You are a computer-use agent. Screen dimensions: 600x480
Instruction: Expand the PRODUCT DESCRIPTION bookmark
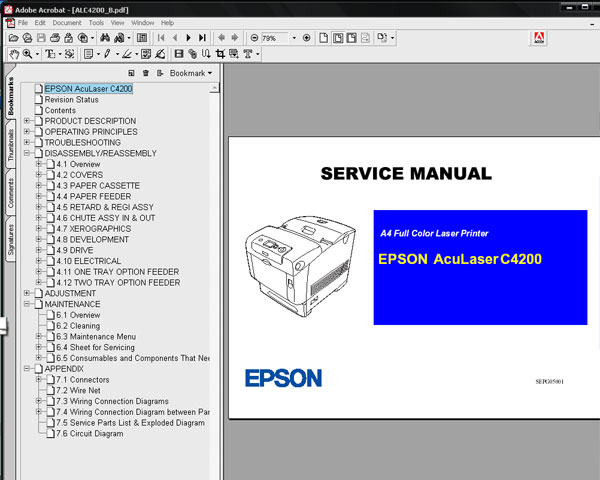tap(26, 121)
